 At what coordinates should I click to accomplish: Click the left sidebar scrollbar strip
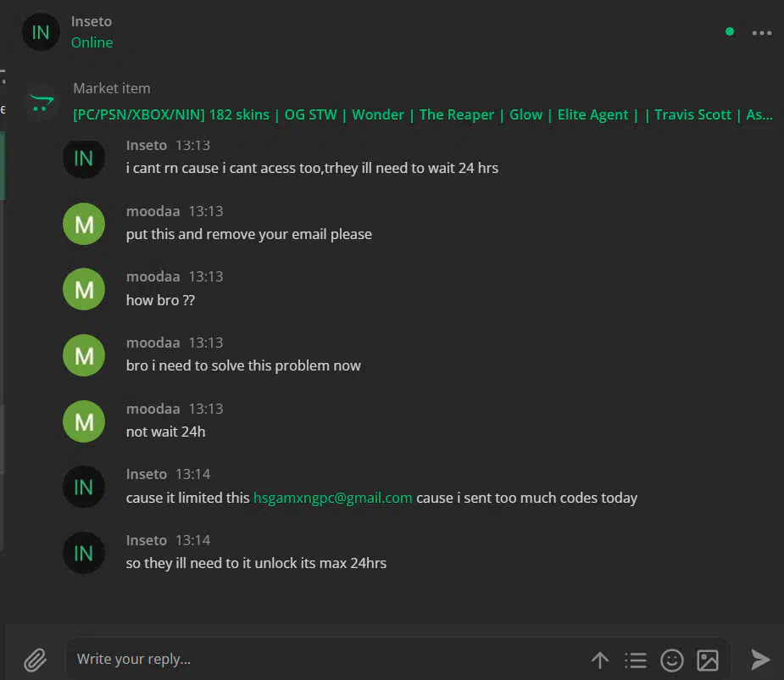click(x=2, y=340)
